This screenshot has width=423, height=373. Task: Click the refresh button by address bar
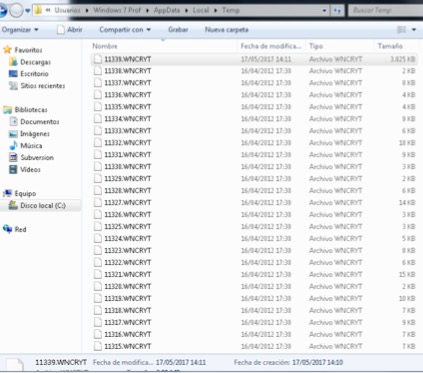point(337,11)
